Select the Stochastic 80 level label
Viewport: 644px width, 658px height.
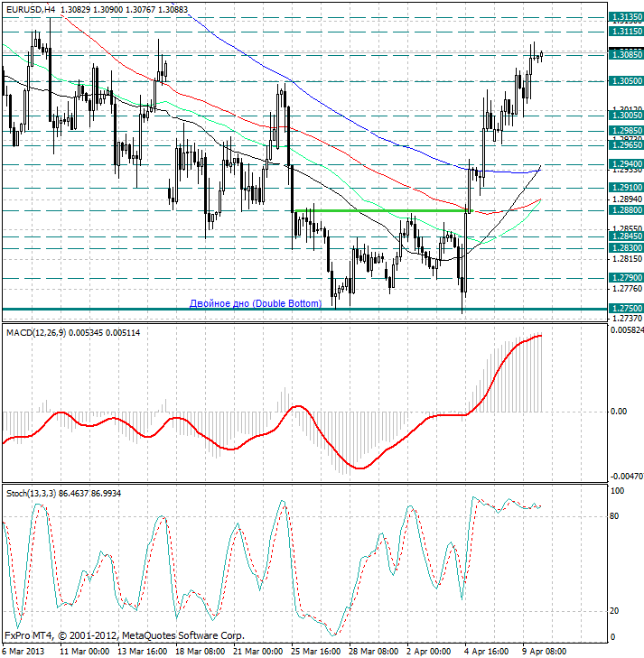click(614, 516)
